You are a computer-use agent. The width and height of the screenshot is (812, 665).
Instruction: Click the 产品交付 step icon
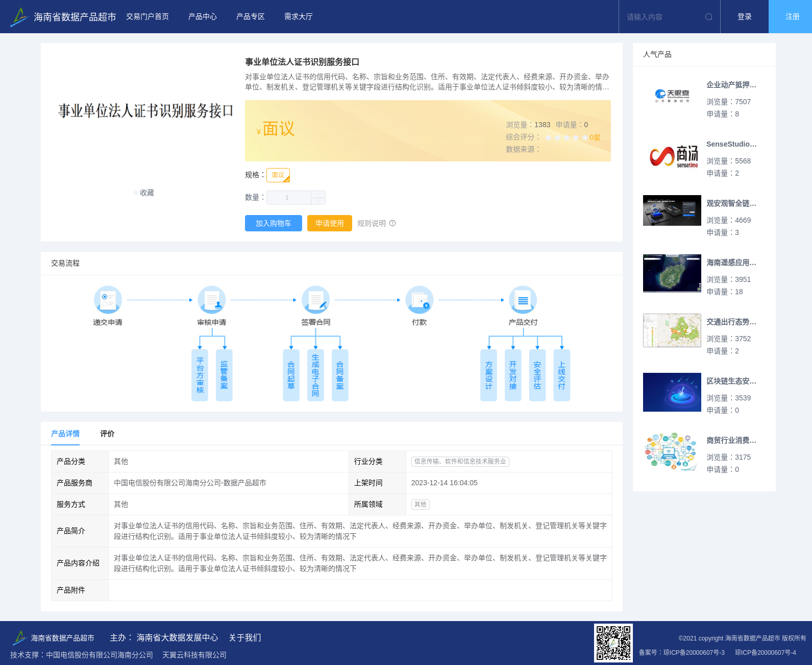pyautogui.click(x=523, y=300)
